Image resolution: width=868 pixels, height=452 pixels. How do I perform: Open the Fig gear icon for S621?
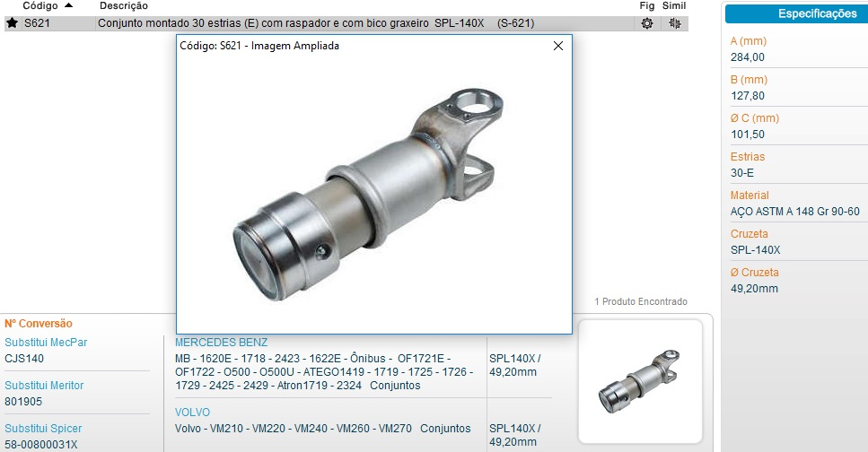646,23
